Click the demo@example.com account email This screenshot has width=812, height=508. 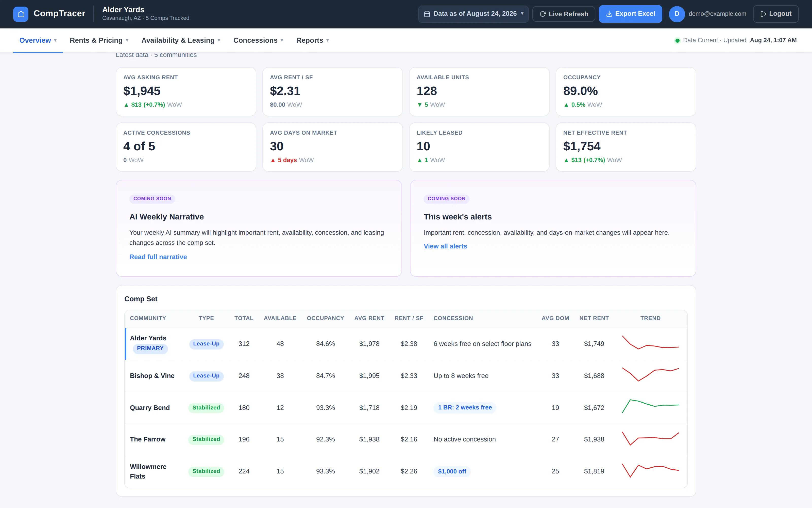point(717,14)
